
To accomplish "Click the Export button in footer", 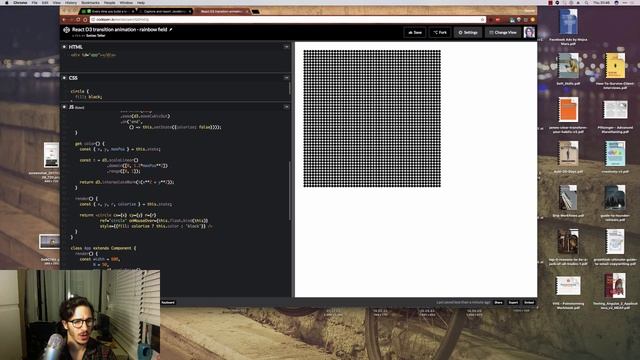I will (513, 302).
